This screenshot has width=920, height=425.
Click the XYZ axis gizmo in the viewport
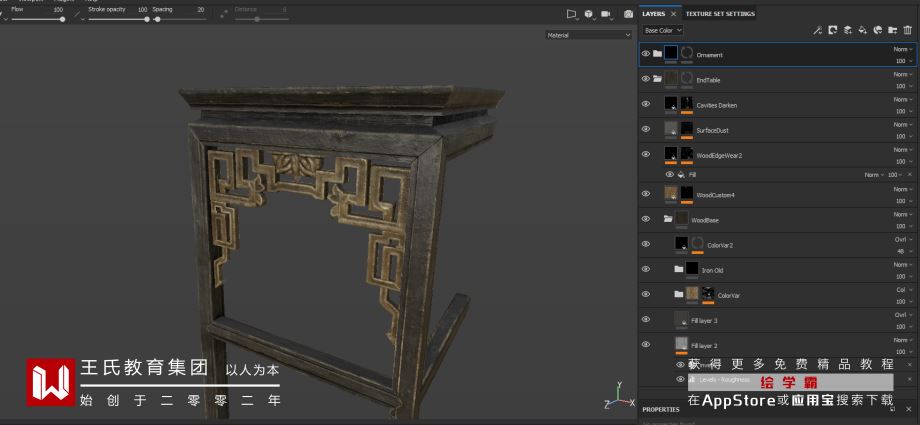(619, 396)
